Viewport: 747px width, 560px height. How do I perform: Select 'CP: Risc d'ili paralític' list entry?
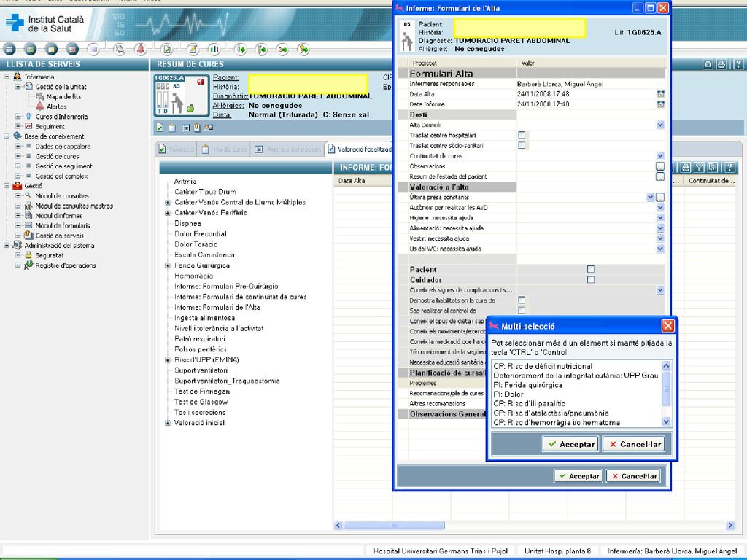[530, 404]
